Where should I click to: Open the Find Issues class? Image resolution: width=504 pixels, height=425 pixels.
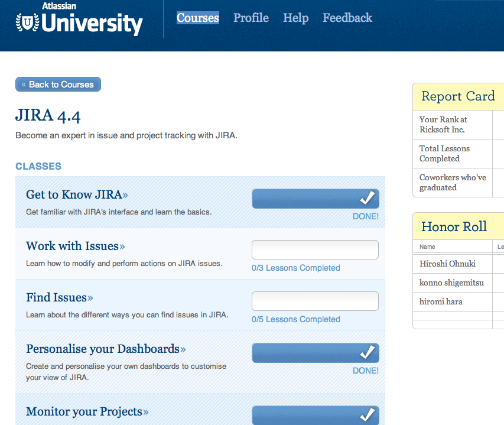click(x=60, y=297)
